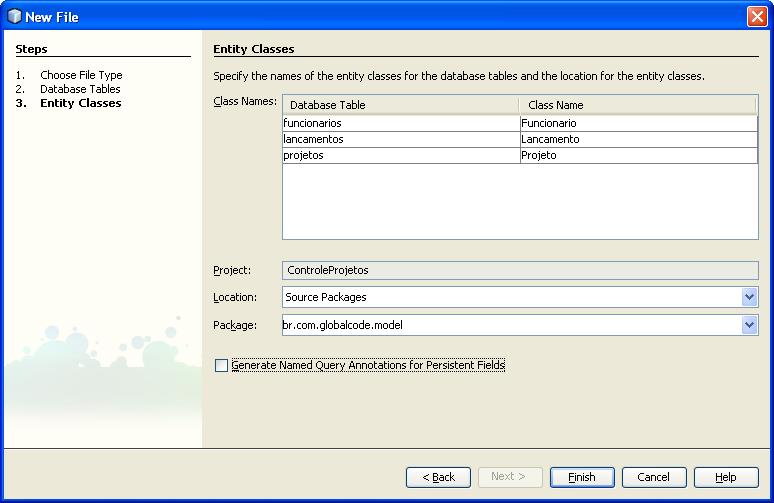This screenshot has height=503, width=774.
Task: Select the lancamentos database table row
Action: point(400,139)
